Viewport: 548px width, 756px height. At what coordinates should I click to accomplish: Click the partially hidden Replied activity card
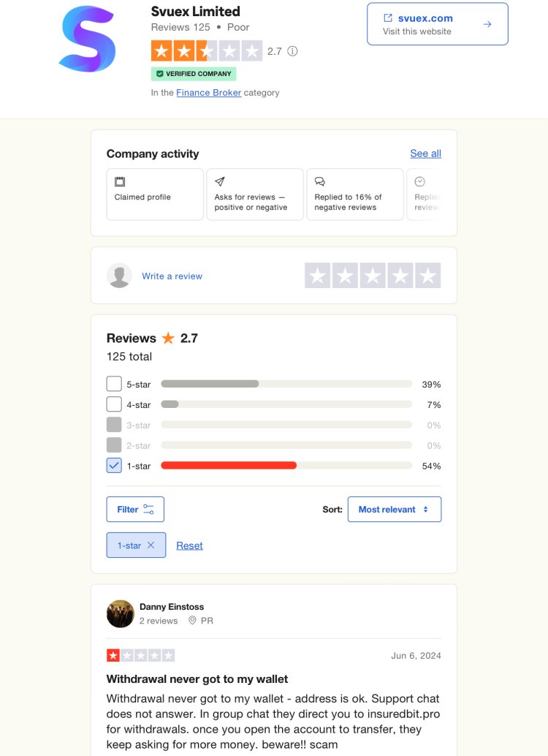(425, 194)
